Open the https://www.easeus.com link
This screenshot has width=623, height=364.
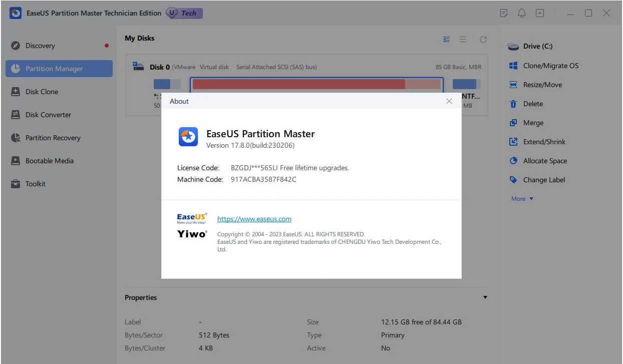coord(254,219)
